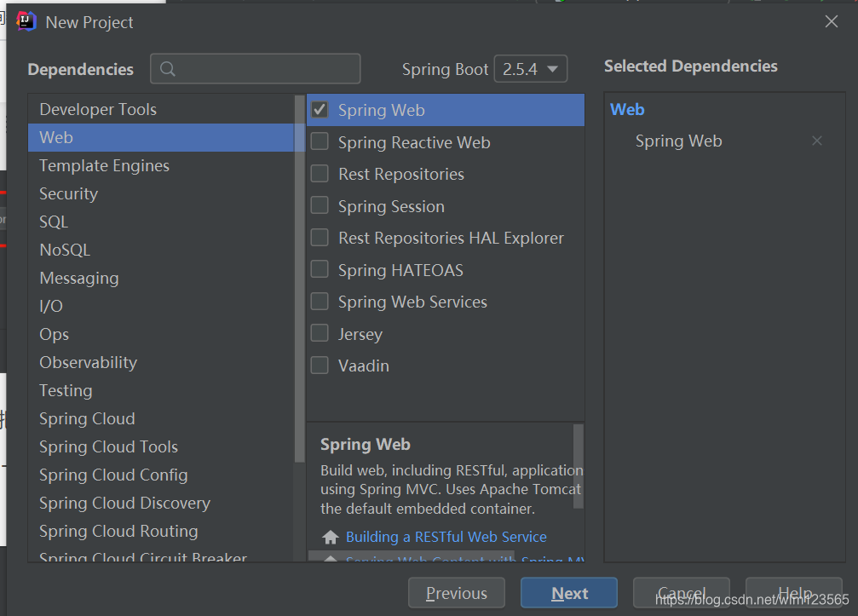Viewport: 858px width, 616px height.
Task: Close the New Project dialog
Action: point(832,21)
